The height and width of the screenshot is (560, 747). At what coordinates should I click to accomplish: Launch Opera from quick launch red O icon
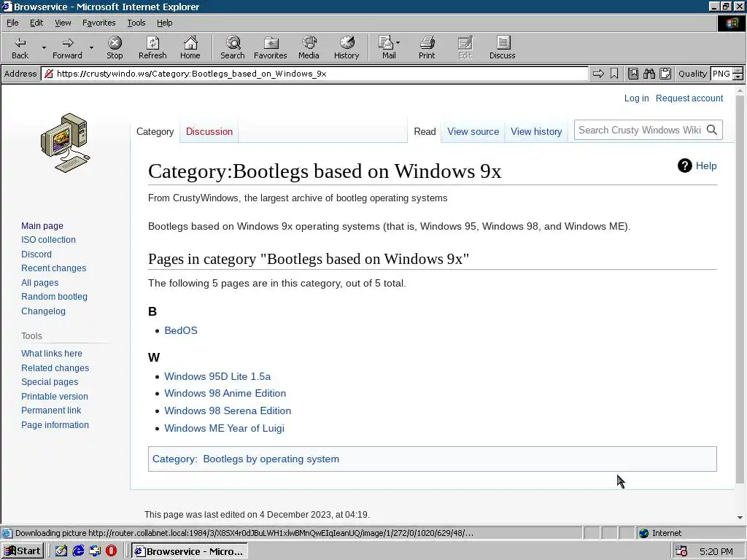click(x=111, y=551)
